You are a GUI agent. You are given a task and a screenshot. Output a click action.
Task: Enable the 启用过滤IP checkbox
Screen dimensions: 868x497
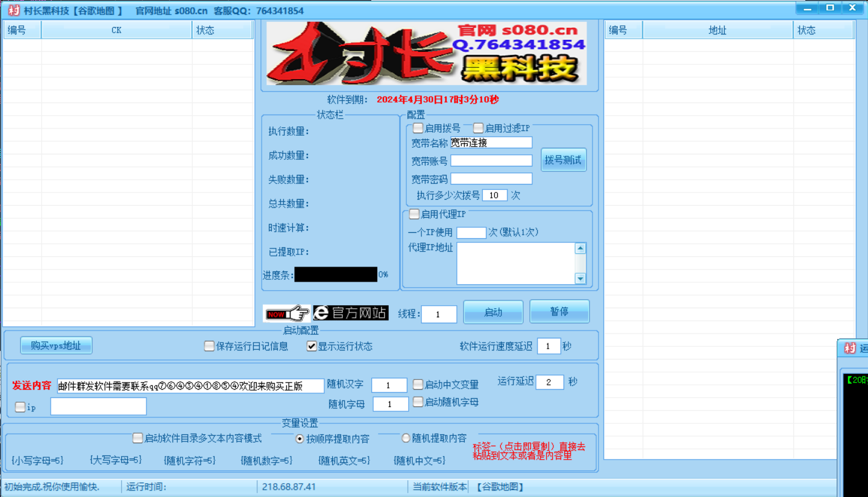478,128
